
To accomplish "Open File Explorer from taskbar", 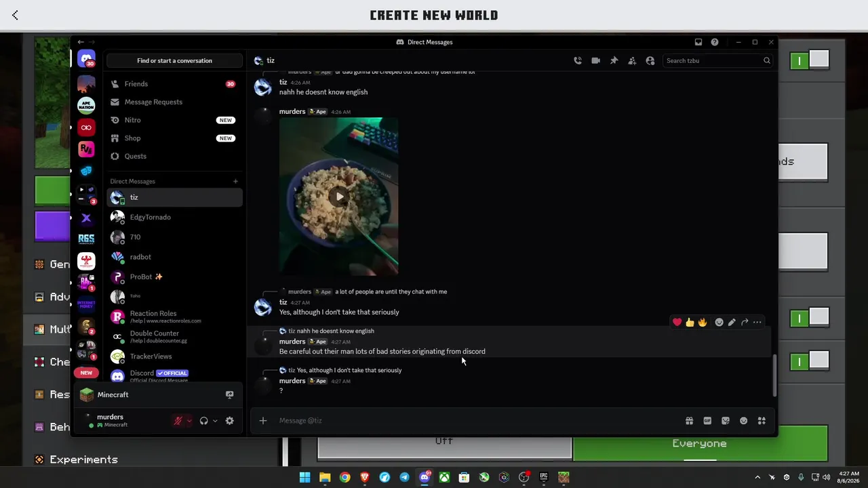I will pos(325,477).
